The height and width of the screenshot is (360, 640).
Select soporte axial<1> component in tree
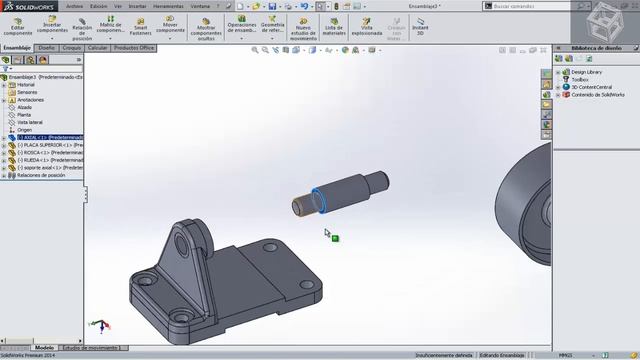pyautogui.click(x=49, y=168)
